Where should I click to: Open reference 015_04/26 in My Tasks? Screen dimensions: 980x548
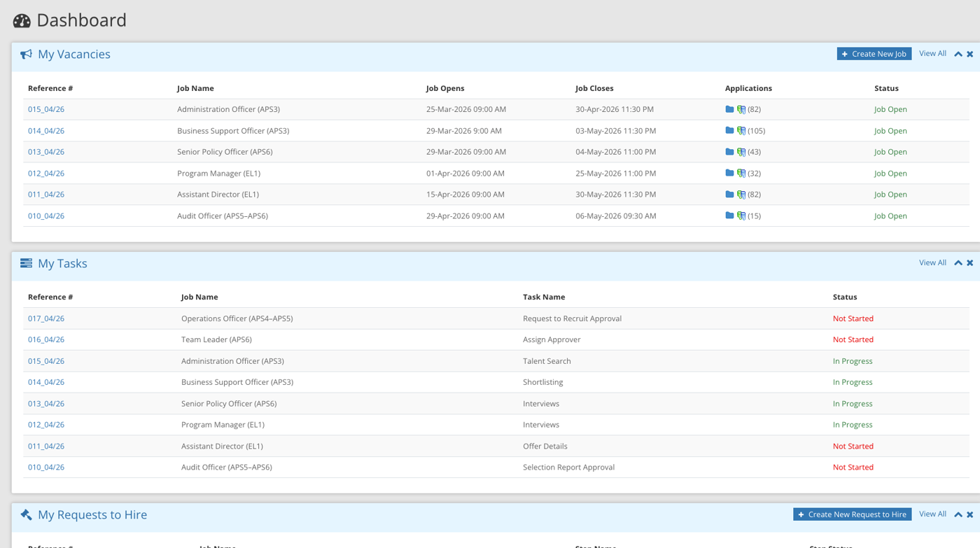coord(46,361)
